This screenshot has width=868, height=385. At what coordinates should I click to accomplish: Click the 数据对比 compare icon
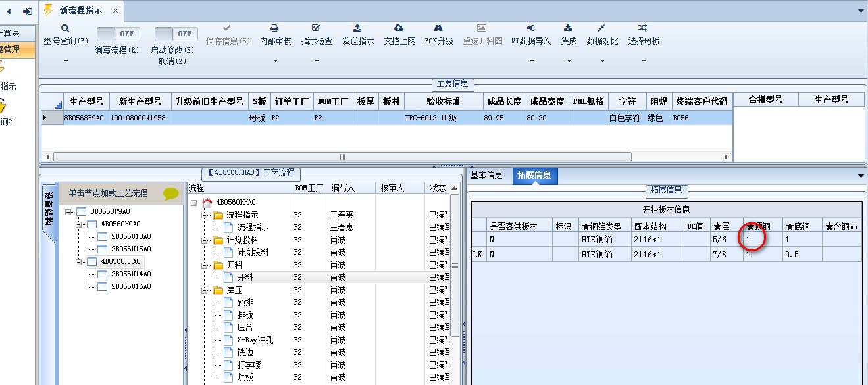coord(601,28)
